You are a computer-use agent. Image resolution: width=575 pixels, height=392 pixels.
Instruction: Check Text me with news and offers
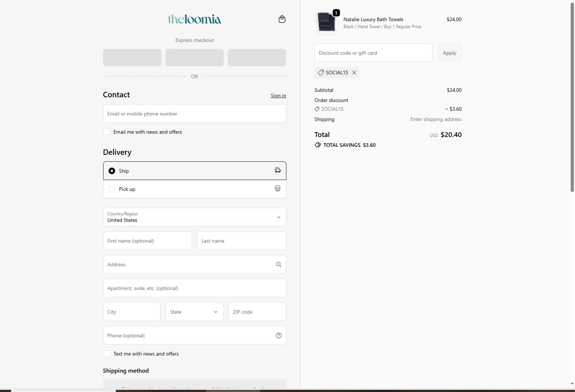107,353
